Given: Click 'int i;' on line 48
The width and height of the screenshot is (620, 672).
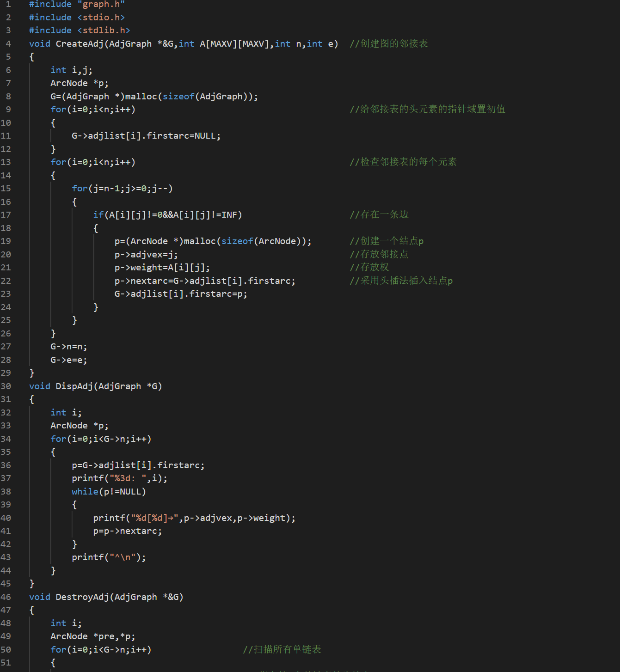Looking at the screenshot, I should point(66,623).
